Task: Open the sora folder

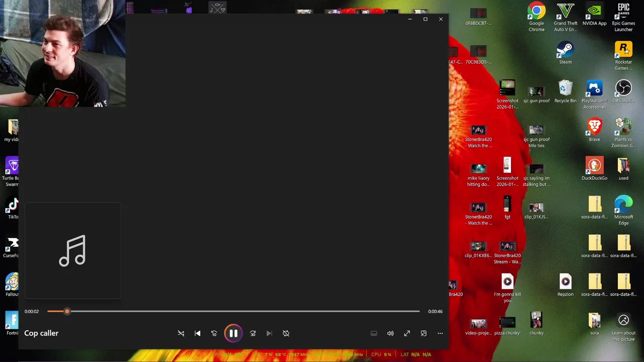Action: 595,324
